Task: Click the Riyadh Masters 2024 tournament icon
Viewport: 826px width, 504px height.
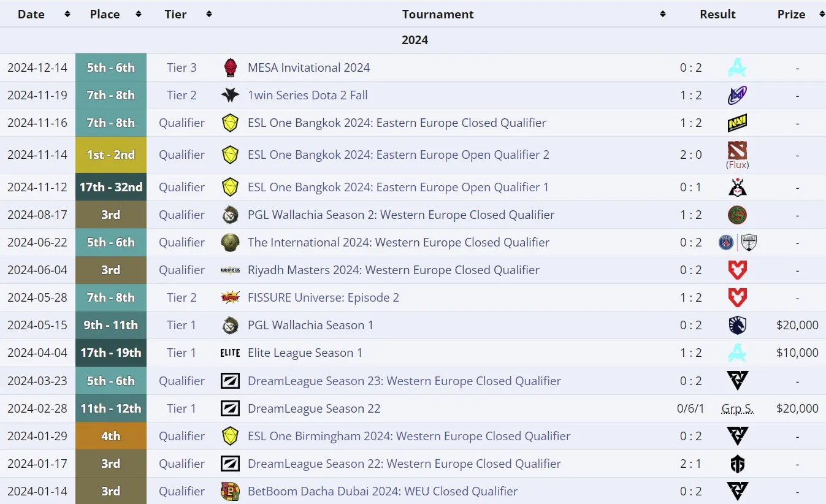Action: pyautogui.click(x=230, y=270)
